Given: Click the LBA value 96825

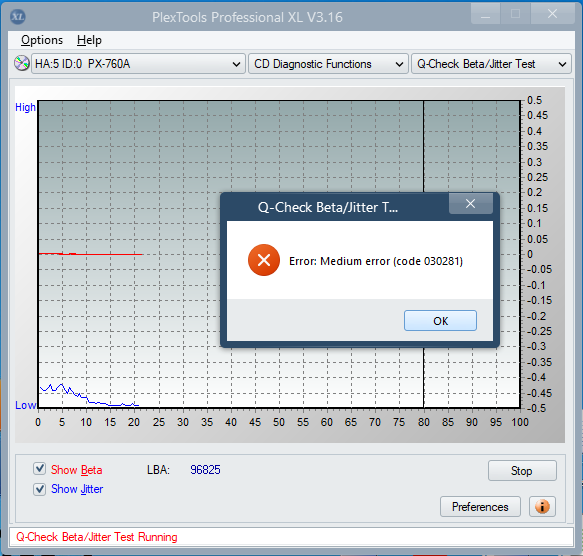Looking at the screenshot, I should coord(205,470).
